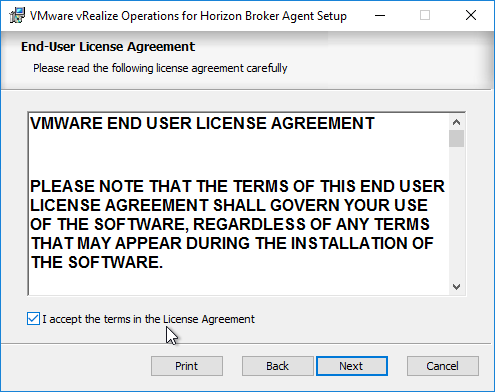The image size is (495, 392).
Task: Click the license text scroll-down arrow
Action: coord(456,286)
